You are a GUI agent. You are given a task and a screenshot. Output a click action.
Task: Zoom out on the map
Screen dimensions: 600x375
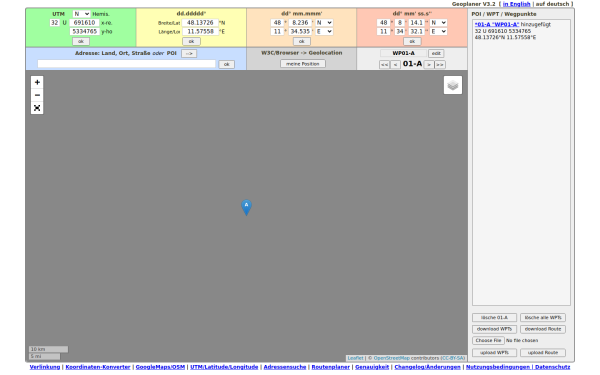click(x=37, y=95)
